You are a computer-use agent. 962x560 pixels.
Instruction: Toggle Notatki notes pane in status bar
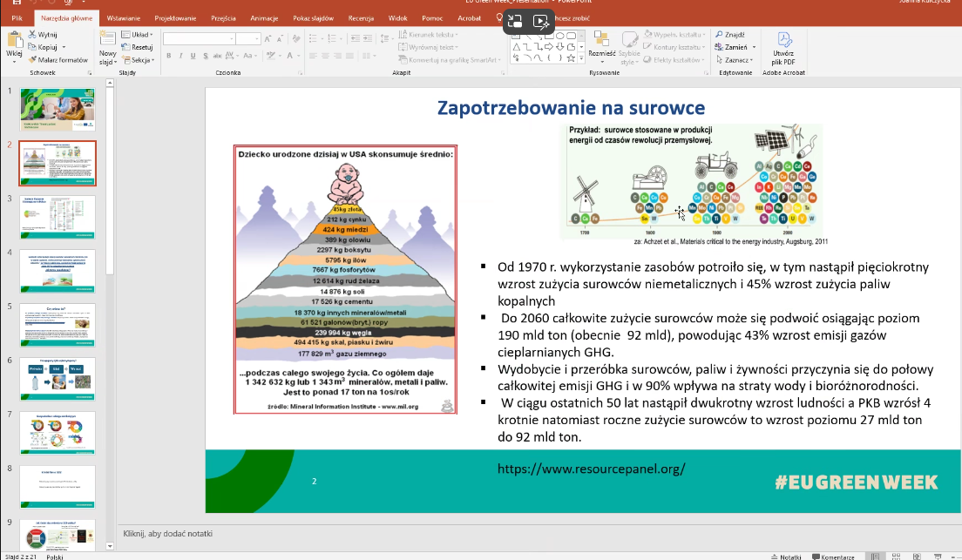[787, 557]
